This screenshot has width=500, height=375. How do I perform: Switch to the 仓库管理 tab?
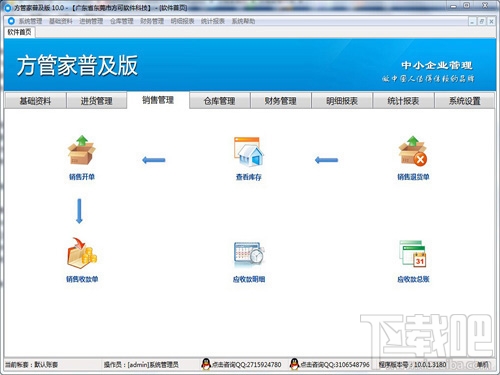click(x=220, y=101)
